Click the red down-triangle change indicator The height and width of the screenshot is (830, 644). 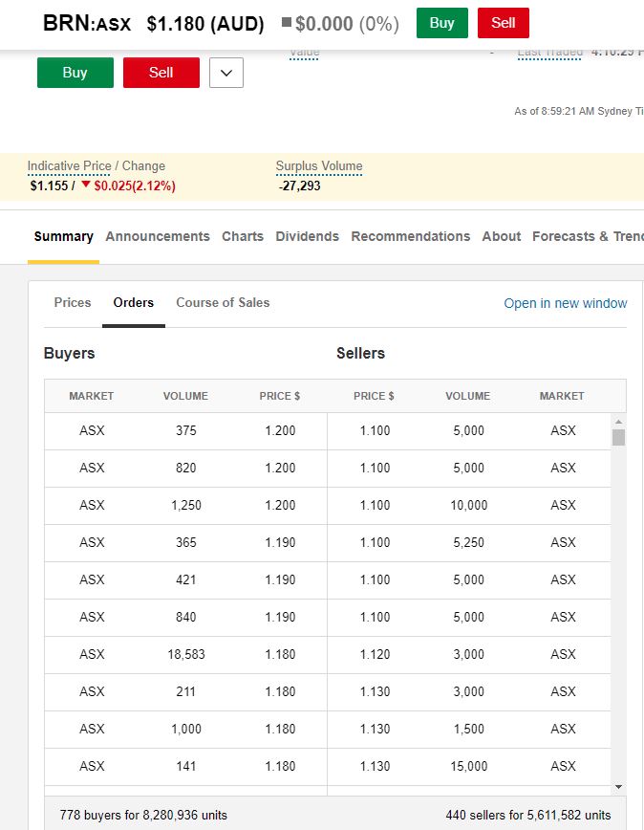click(x=86, y=185)
